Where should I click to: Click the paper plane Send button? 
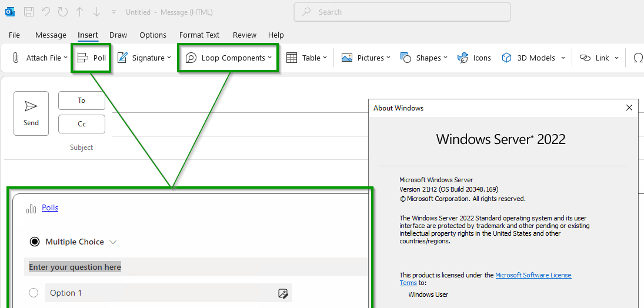pos(31,113)
